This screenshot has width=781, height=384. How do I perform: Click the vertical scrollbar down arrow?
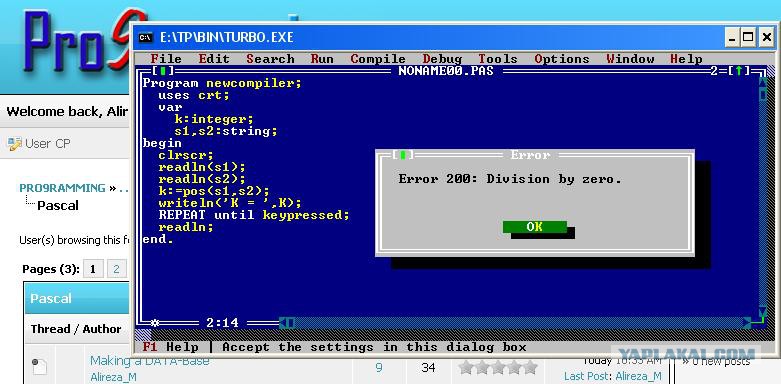click(762, 311)
